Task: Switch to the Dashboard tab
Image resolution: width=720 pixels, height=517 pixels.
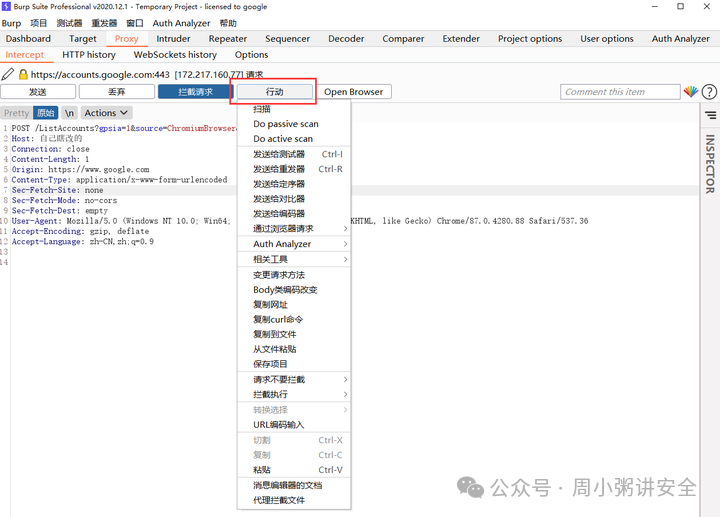Action: click(x=28, y=39)
